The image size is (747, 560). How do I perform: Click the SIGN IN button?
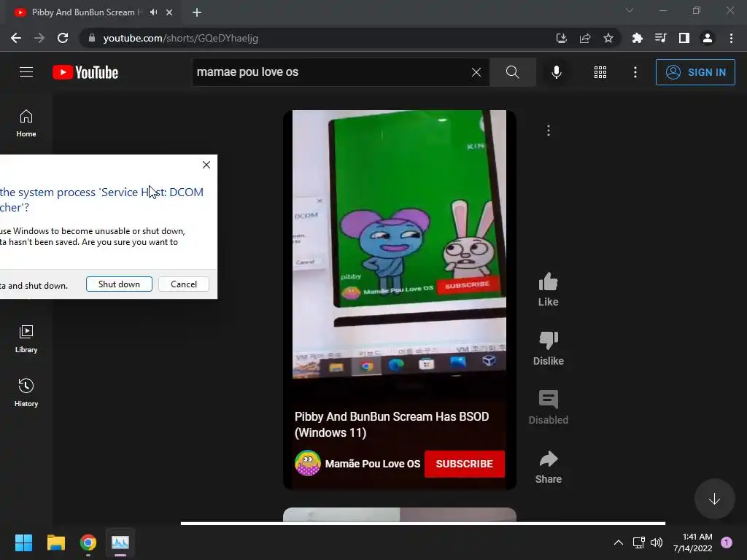[695, 72]
